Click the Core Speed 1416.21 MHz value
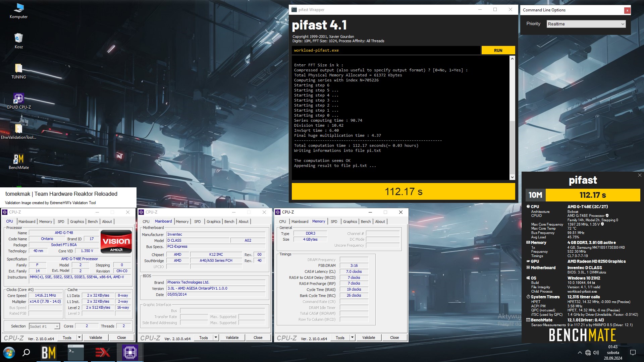The image size is (644, 362). (45, 296)
